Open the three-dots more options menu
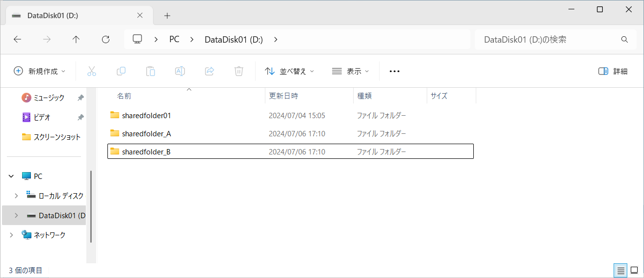This screenshot has height=278, width=644. 394,71
